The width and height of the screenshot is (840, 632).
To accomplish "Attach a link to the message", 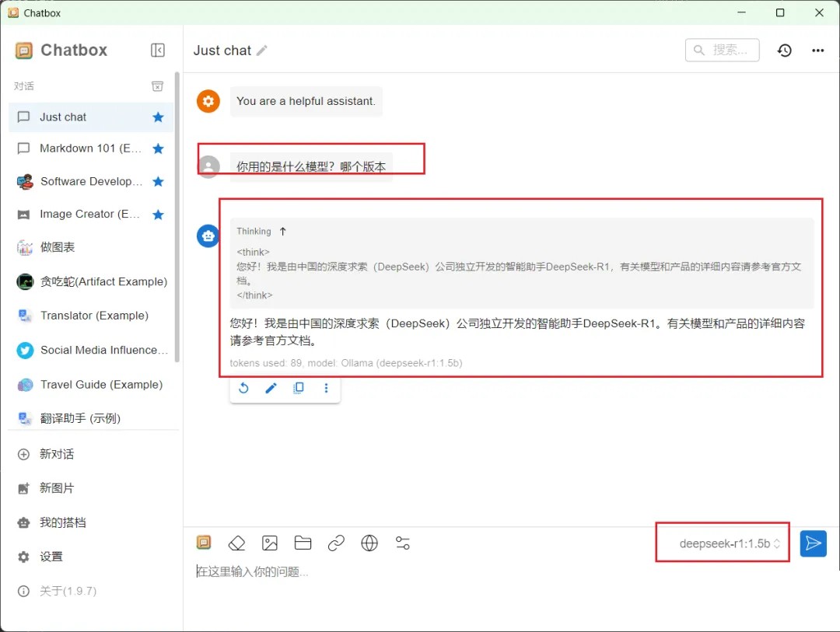I will [x=336, y=543].
